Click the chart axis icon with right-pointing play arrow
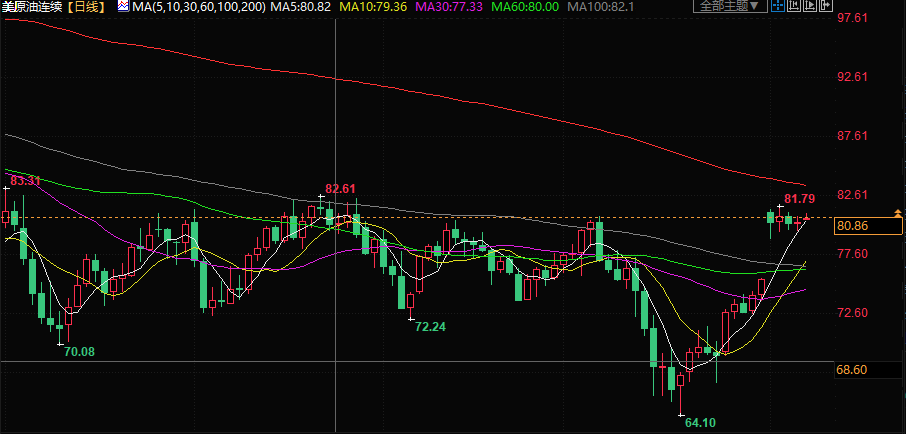Viewport: 906px width, 434px height. click(x=810, y=6)
